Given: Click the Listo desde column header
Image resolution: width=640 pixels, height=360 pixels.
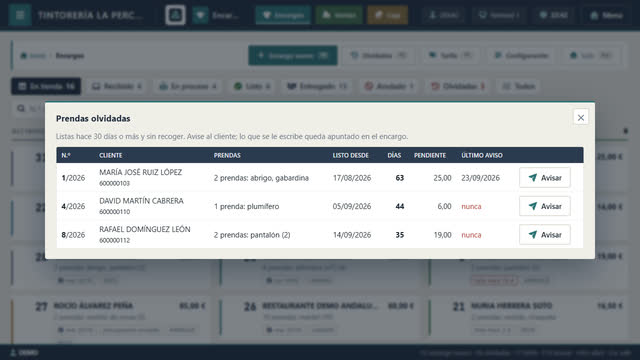Looking at the screenshot, I should coord(350,156).
